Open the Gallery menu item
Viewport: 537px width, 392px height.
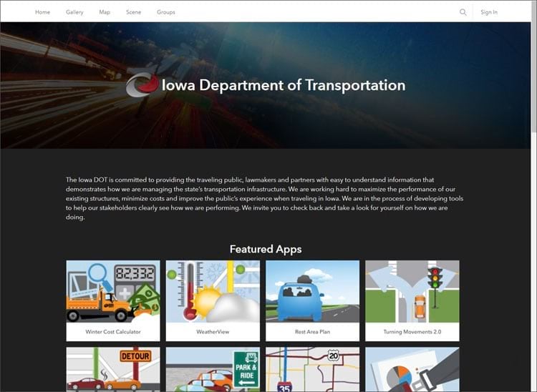pos(74,12)
